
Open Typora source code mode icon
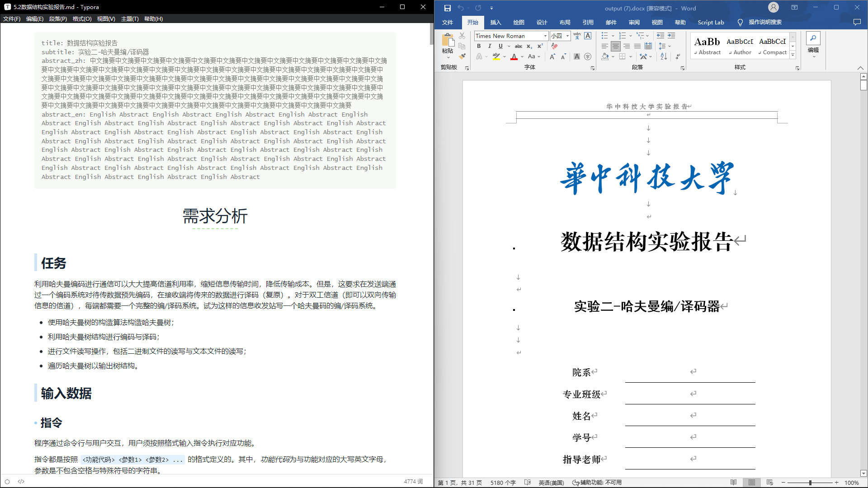click(21, 482)
